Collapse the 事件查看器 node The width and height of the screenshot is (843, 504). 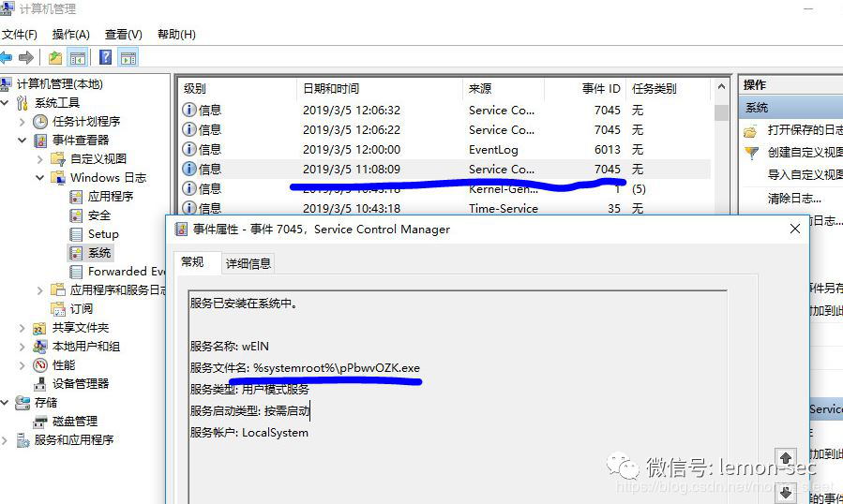coord(23,141)
